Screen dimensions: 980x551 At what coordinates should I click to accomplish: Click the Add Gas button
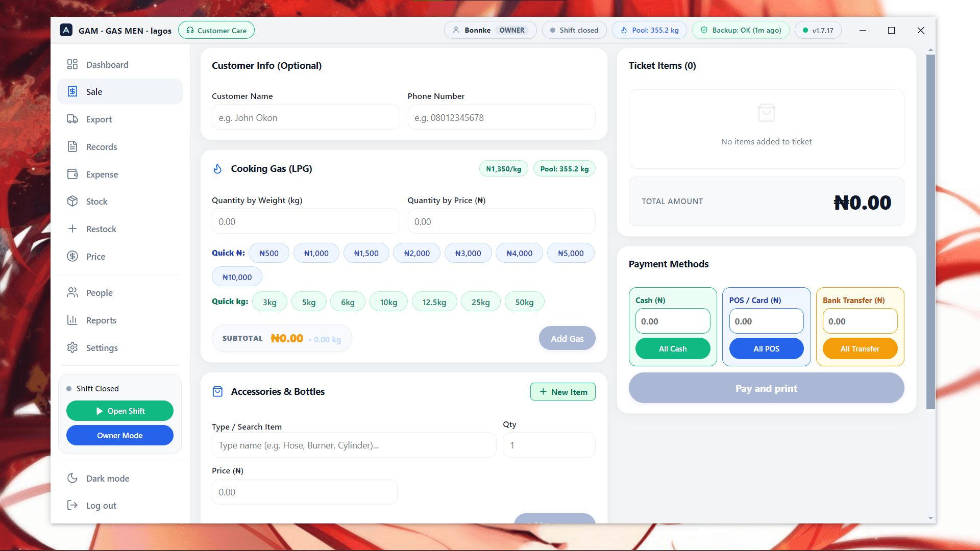click(567, 338)
